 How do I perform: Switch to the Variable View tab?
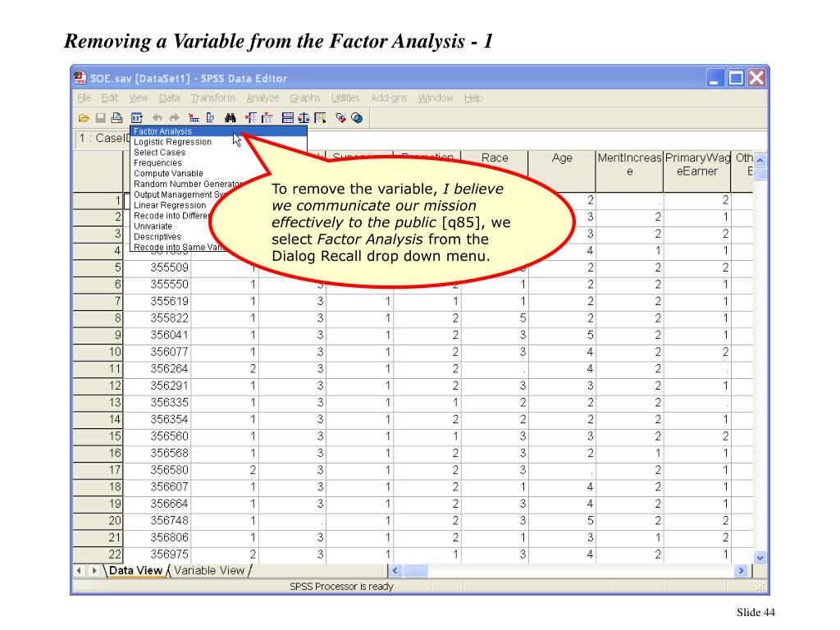coord(209,571)
